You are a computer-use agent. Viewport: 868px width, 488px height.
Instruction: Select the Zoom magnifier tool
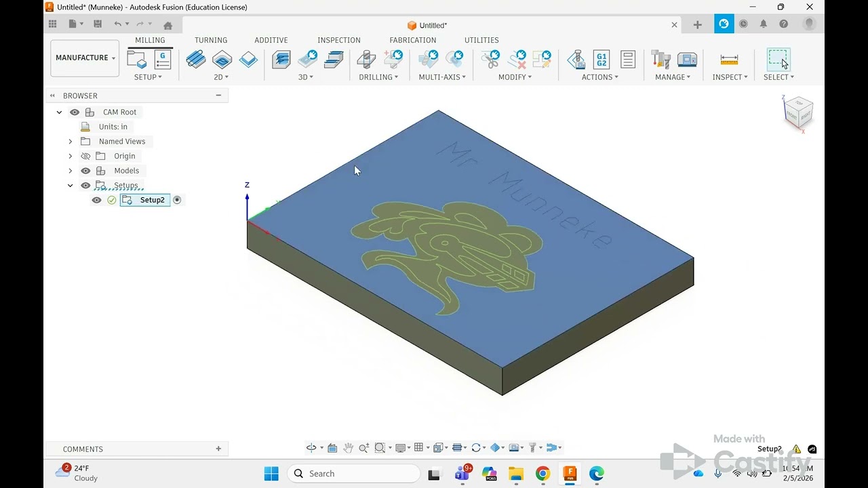pos(363,447)
